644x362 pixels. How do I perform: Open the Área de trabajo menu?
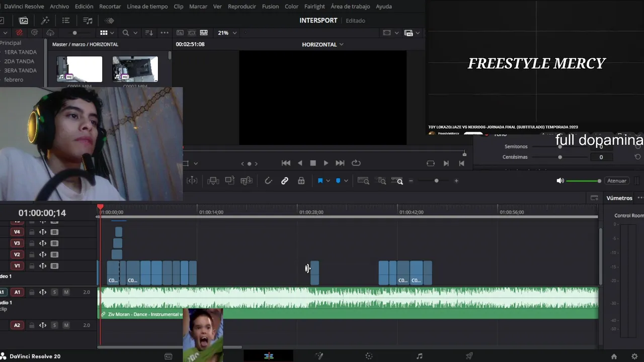point(350,7)
